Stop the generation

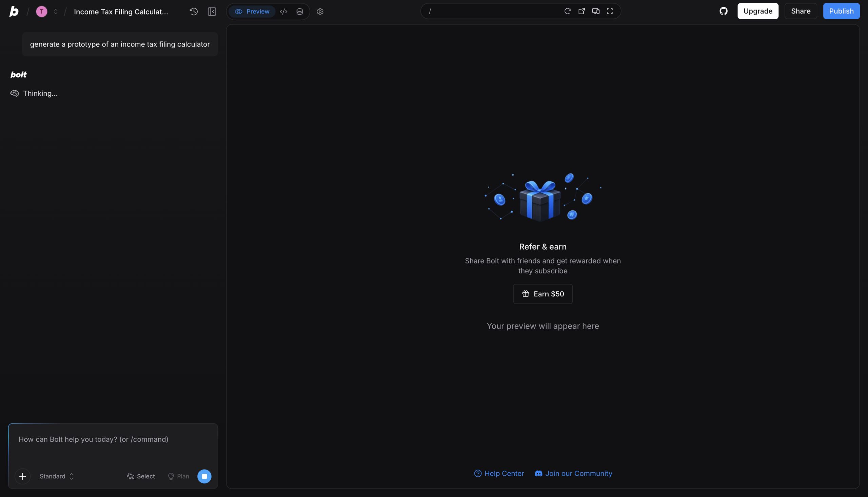204,477
